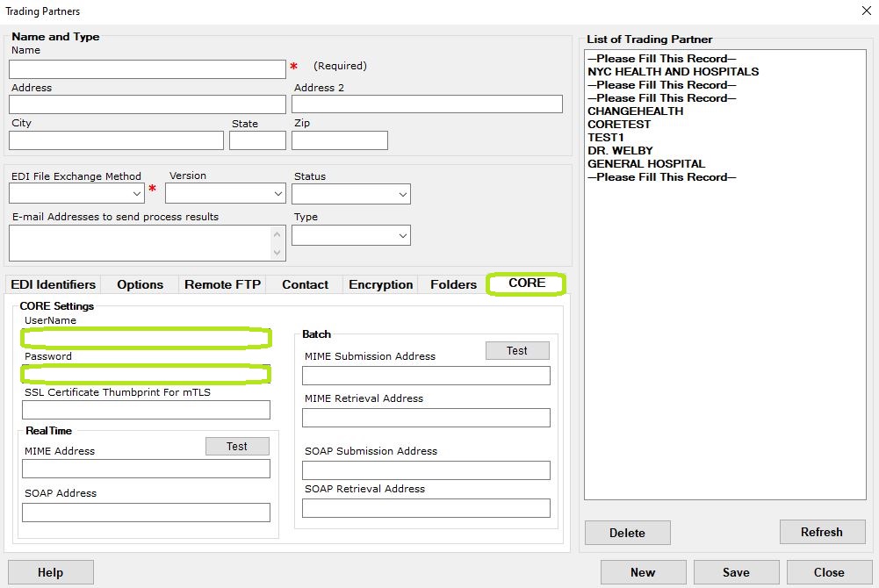Click the RealTime SOAP Address field
Image resolution: width=879 pixels, height=588 pixels.
pyautogui.click(x=147, y=513)
